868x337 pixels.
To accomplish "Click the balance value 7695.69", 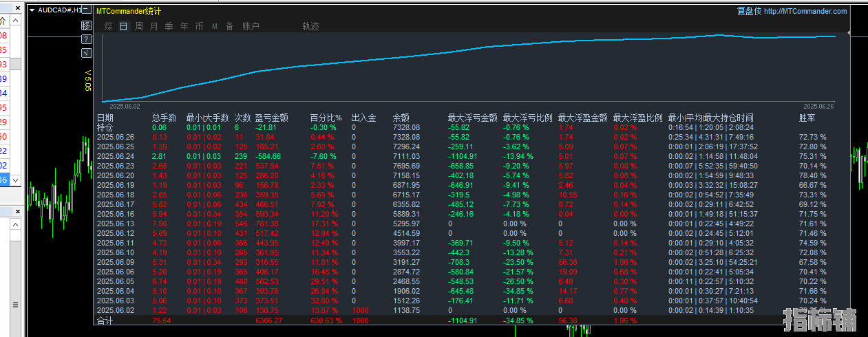I will [x=406, y=166].
